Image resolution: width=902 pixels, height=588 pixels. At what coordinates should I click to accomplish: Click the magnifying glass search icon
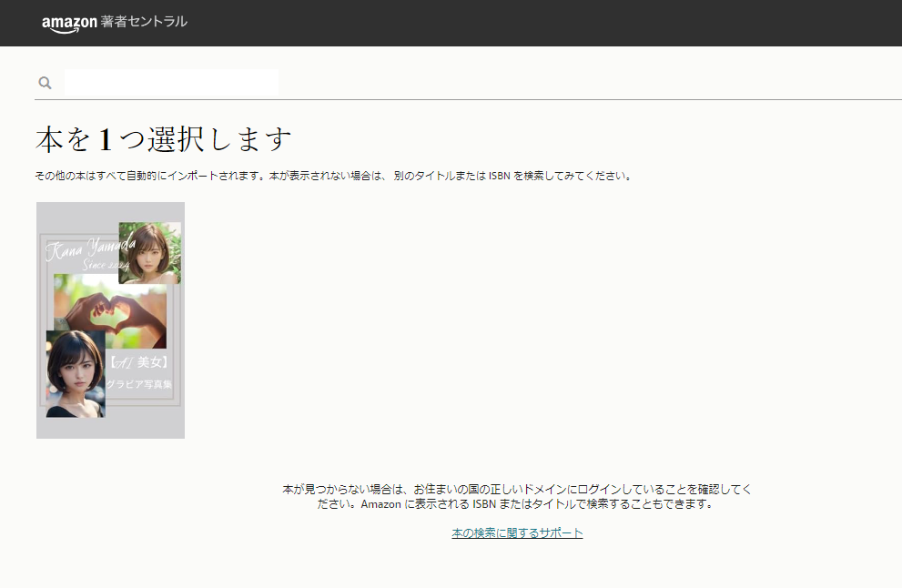tap(45, 83)
